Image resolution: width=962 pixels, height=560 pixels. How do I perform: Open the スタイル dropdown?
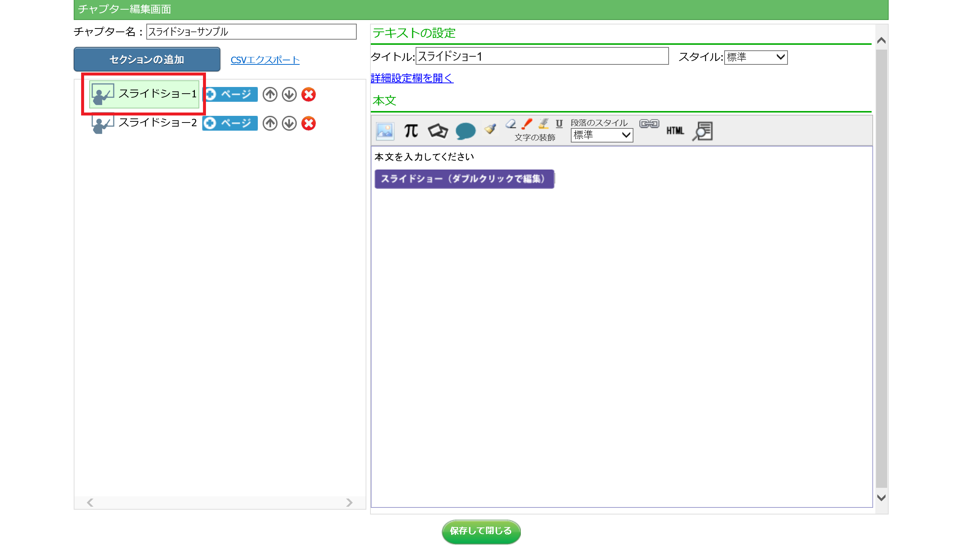coord(755,57)
